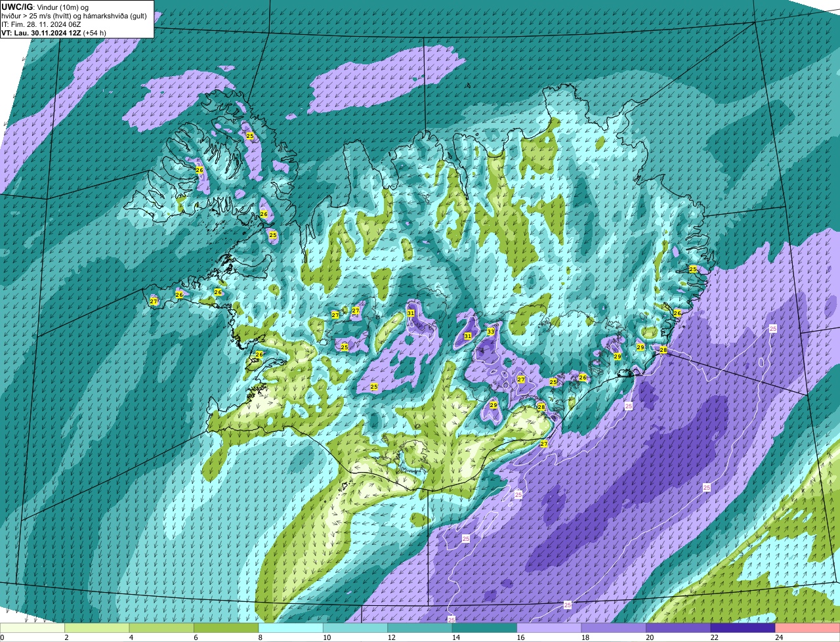Pick the pink above-24 m/s legend swatch
Viewport: 840px width, 642px height.
pyautogui.click(x=808, y=628)
